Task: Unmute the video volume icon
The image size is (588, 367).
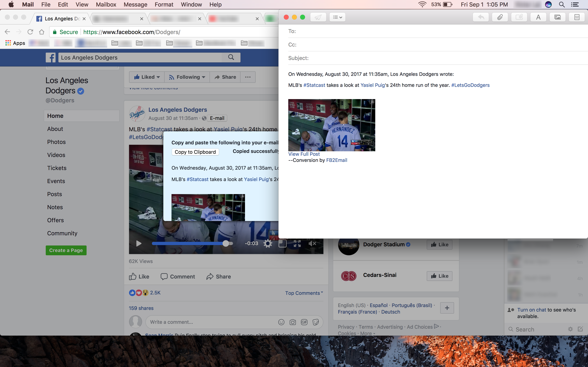Action: pos(312,243)
